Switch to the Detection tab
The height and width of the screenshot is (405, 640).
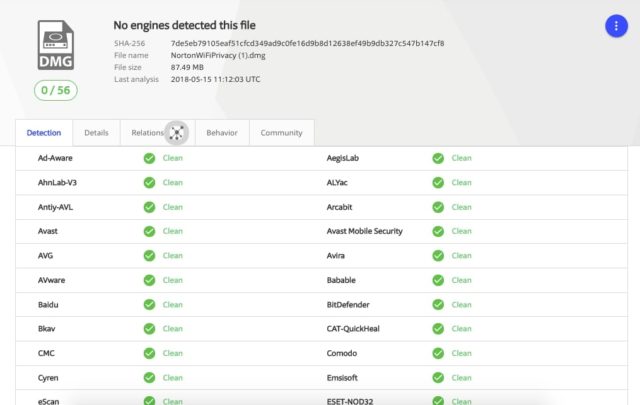click(44, 133)
